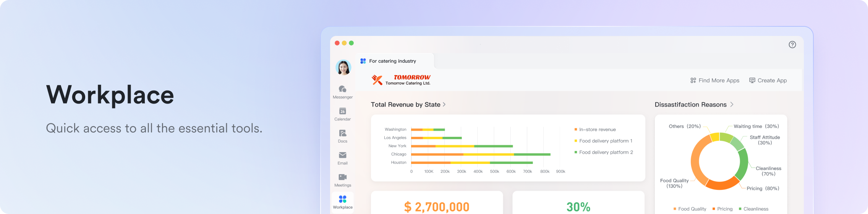Open the Email sidebar icon

pyautogui.click(x=342, y=155)
